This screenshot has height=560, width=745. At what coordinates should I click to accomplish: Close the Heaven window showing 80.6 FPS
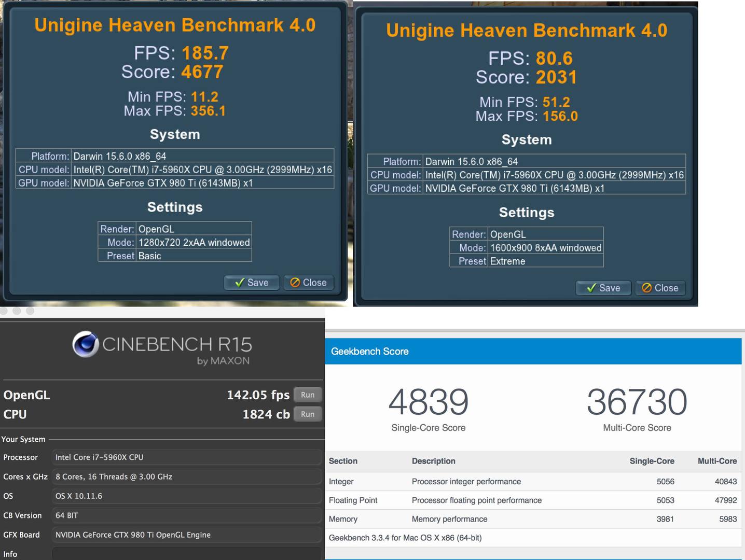pyautogui.click(x=660, y=288)
